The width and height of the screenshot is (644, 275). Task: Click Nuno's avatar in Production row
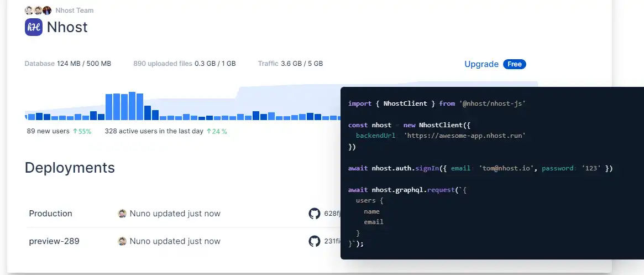[122, 214]
